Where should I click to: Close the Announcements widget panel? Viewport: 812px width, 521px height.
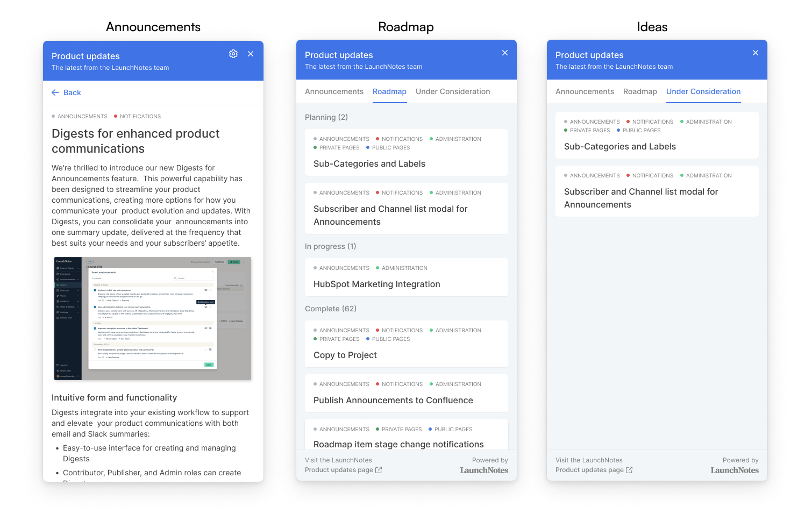[251, 54]
